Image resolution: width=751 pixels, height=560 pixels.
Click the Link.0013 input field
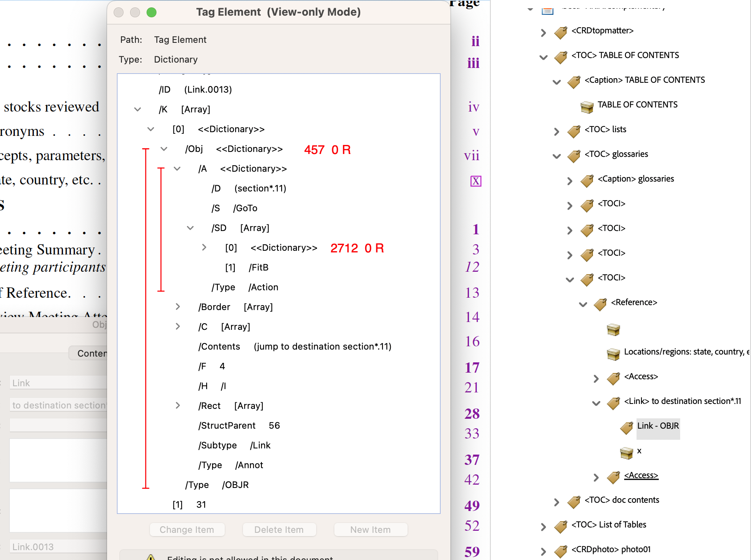point(58,546)
